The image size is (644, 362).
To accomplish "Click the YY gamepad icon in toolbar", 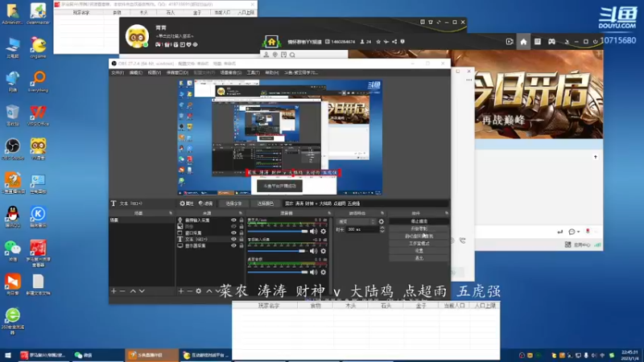I will coord(551,42).
